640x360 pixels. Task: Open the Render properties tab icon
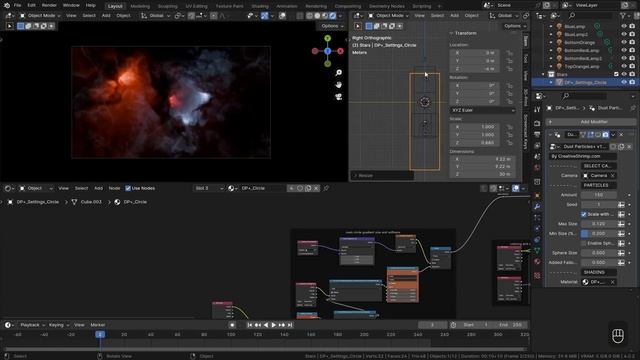tap(537, 123)
